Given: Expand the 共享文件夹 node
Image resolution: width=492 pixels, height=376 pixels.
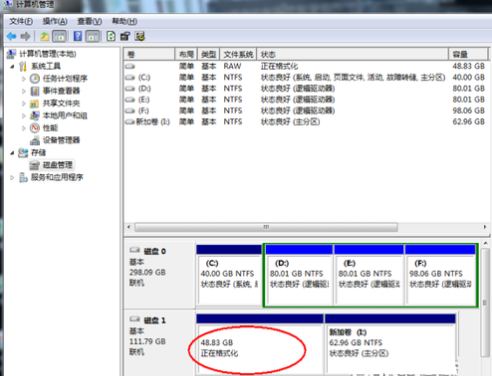Looking at the screenshot, I should [24, 103].
